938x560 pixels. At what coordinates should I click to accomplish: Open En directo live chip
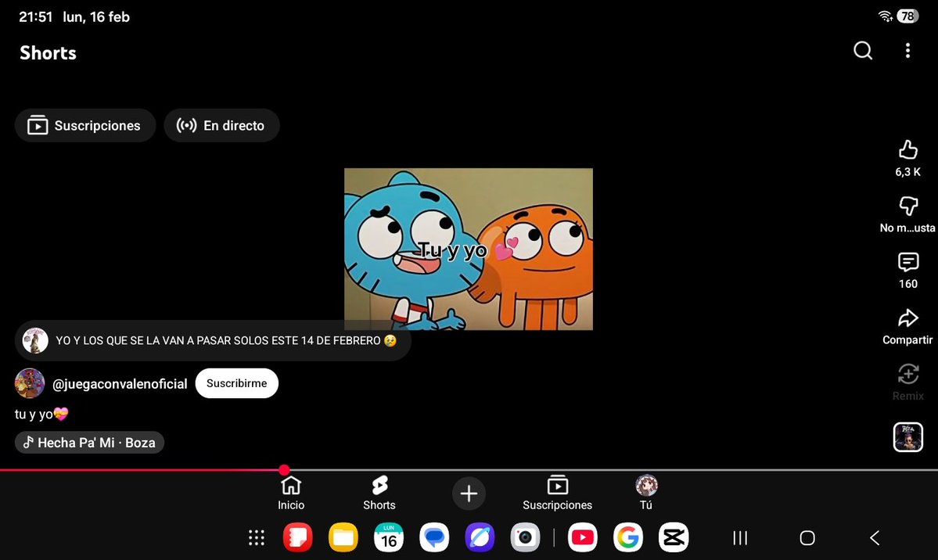tap(221, 126)
